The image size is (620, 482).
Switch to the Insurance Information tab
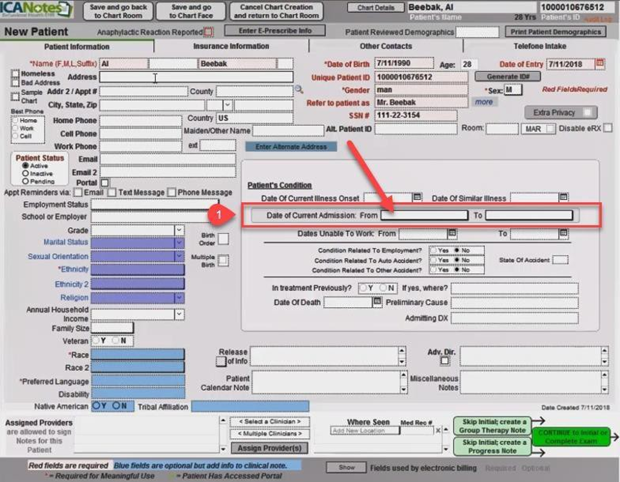(231, 46)
